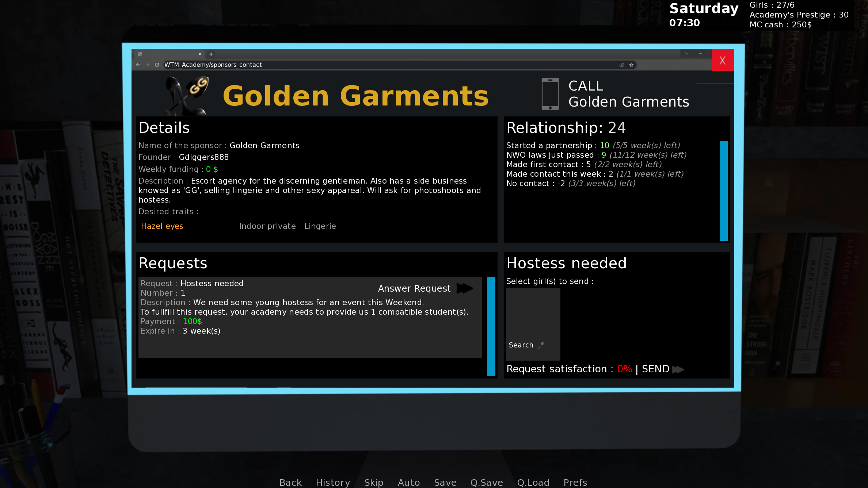Click the arrow icon beside Answer Request

coord(465,288)
